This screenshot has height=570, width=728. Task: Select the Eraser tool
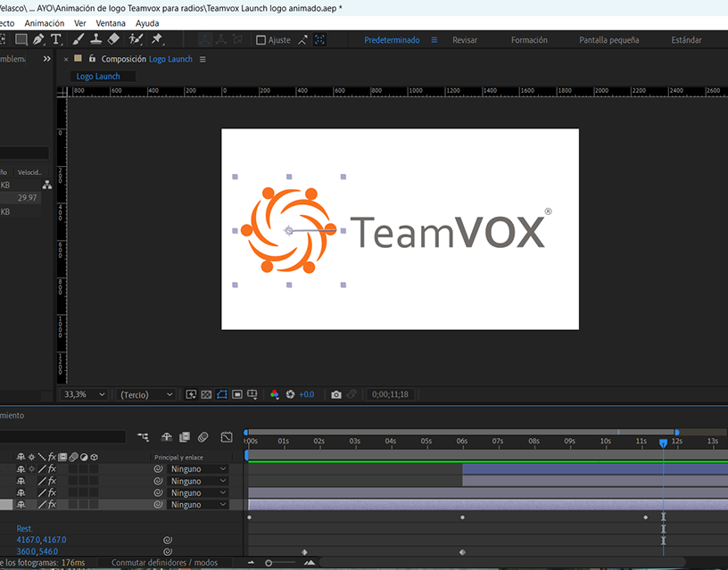[114, 39]
